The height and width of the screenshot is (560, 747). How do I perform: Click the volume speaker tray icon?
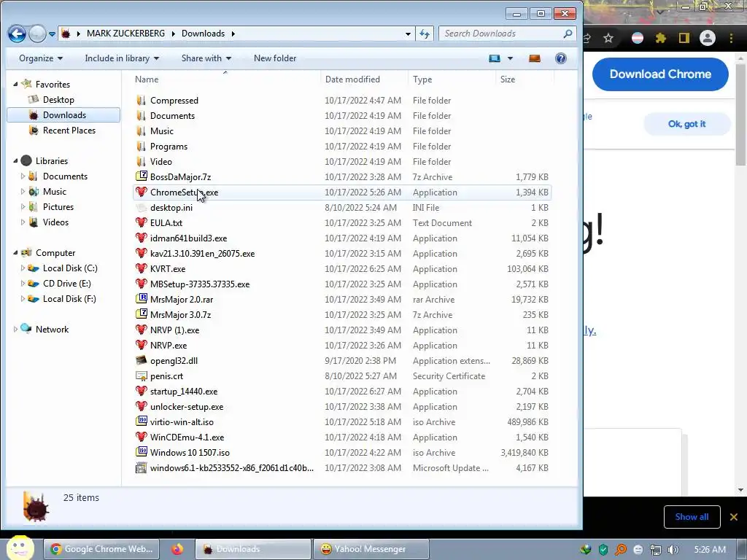[x=673, y=550]
